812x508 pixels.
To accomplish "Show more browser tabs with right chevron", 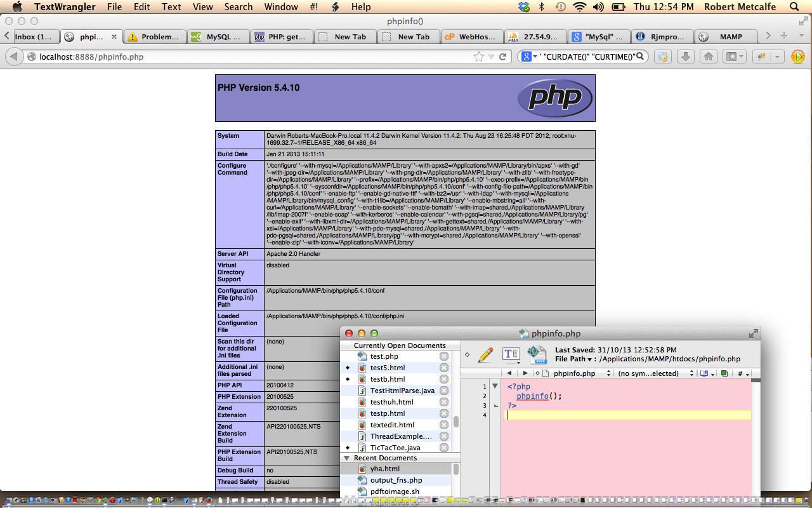I will (768, 36).
